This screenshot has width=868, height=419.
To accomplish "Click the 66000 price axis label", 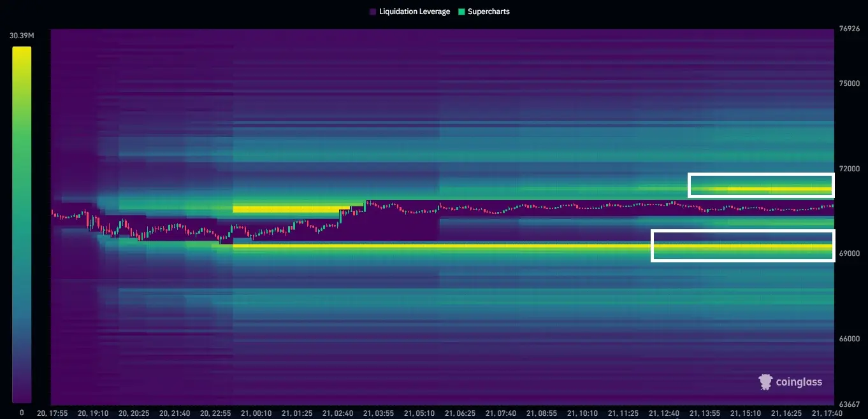I will [x=848, y=339].
